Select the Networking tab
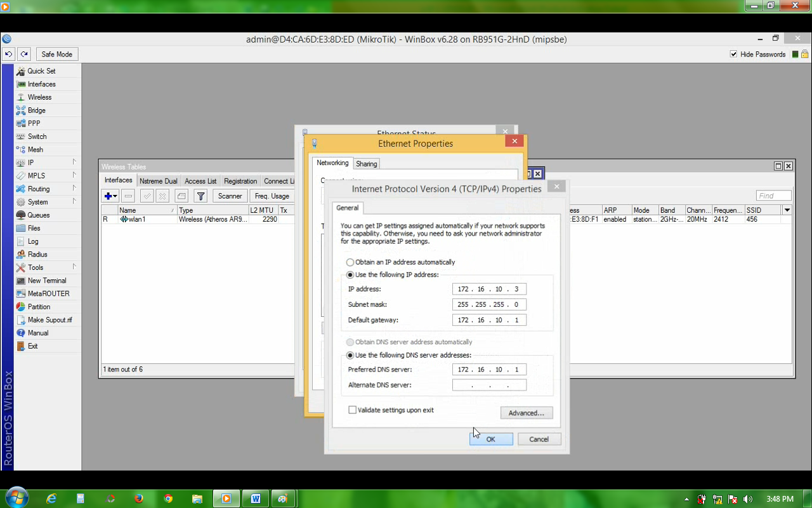 click(x=332, y=163)
